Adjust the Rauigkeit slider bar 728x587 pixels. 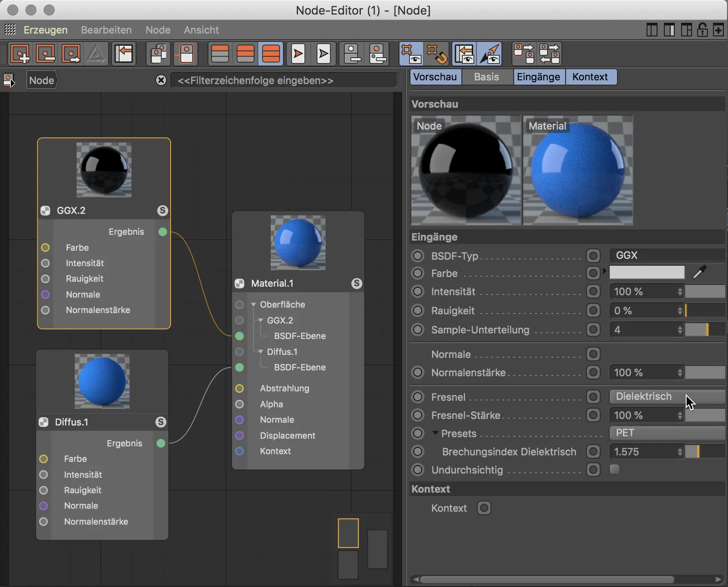[x=705, y=311]
